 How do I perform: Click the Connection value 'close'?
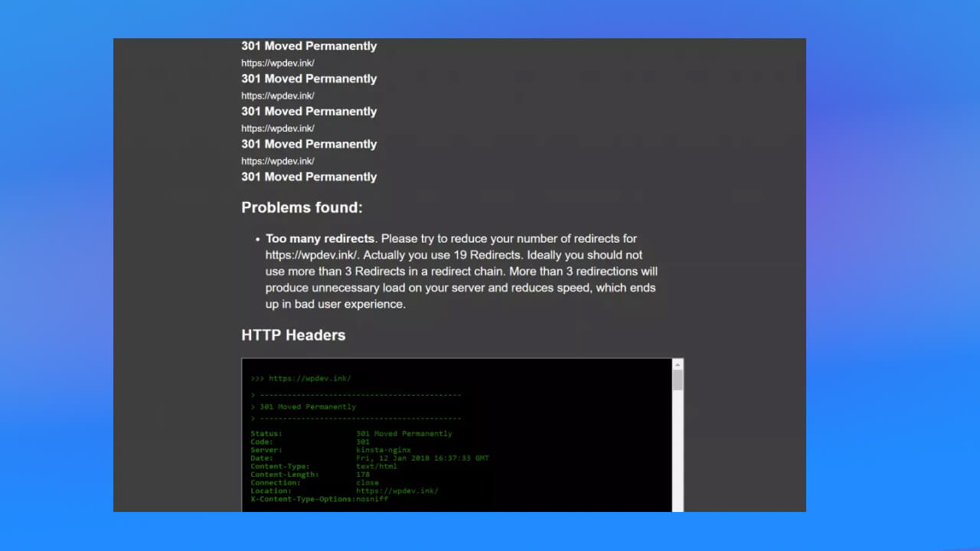[x=367, y=483]
